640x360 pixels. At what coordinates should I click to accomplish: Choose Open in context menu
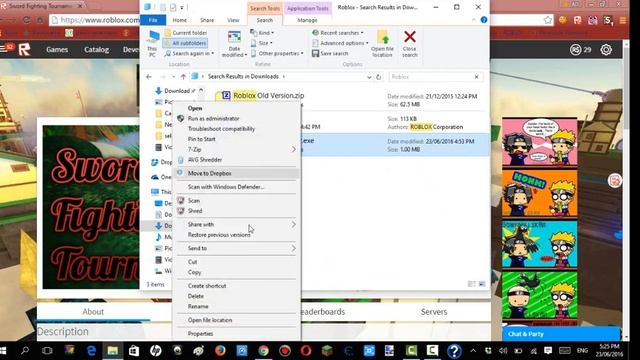point(195,108)
